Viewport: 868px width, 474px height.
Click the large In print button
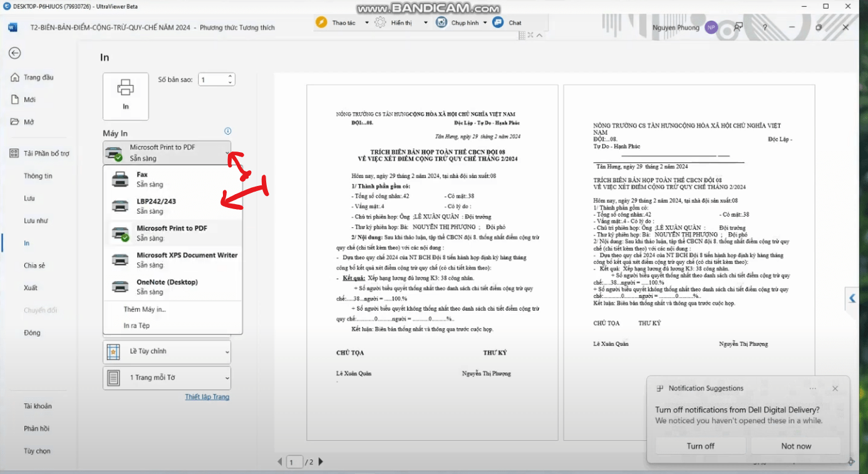126,96
